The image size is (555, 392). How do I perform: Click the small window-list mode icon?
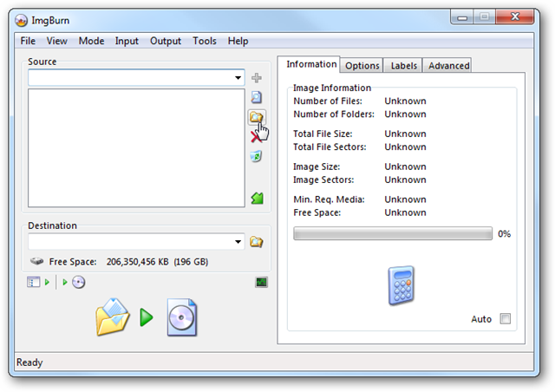(x=33, y=282)
